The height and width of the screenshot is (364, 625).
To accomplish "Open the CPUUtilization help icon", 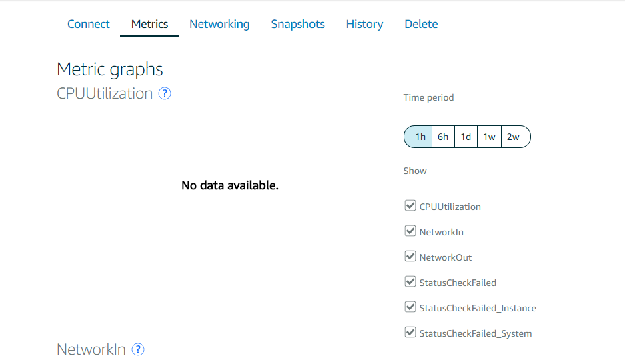I will coord(165,93).
